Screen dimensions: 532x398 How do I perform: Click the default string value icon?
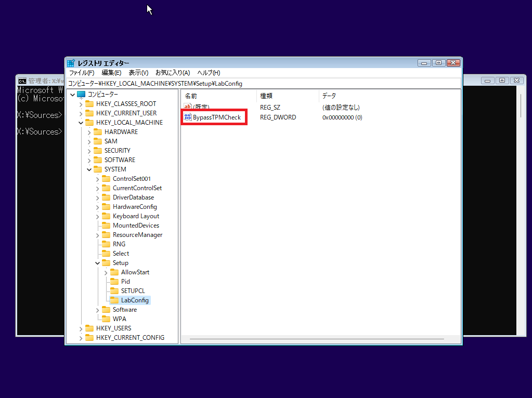coord(188,107)
